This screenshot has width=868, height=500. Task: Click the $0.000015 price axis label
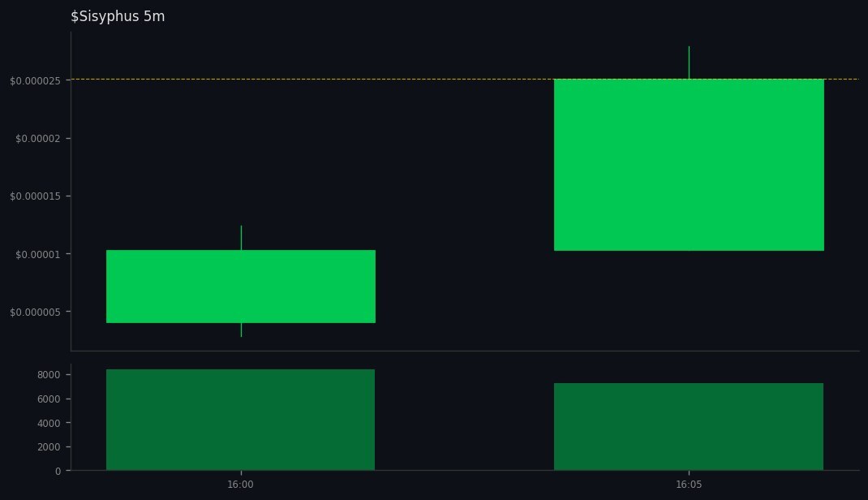click(36, 196)
